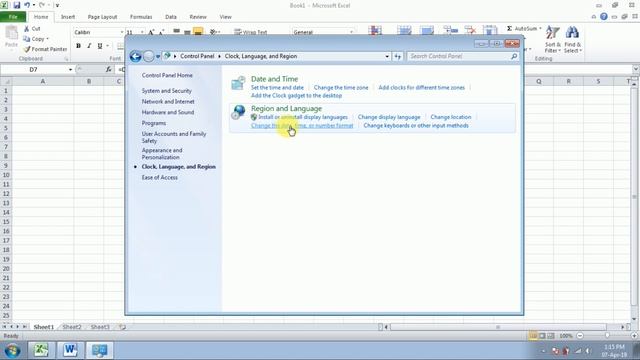Image resolution: width=640 pixels, height=360 pixels.
Task: Click Control Panel taskbar button
Action: (99, 350)
